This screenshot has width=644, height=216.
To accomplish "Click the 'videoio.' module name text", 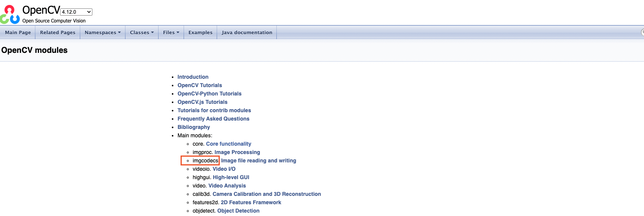I will 201,169.
